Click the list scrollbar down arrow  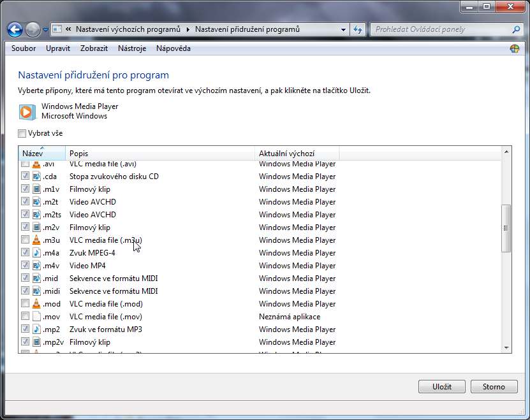click(506, 348)
